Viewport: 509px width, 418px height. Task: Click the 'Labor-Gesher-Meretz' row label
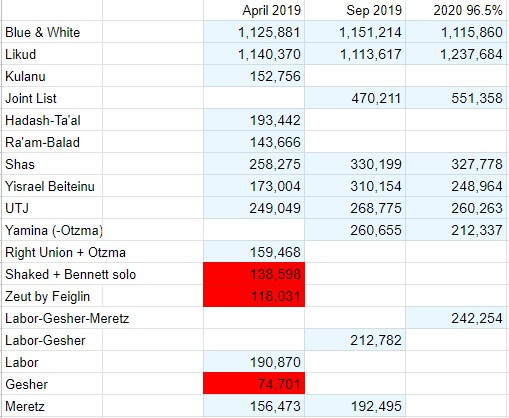coord(67,318)
